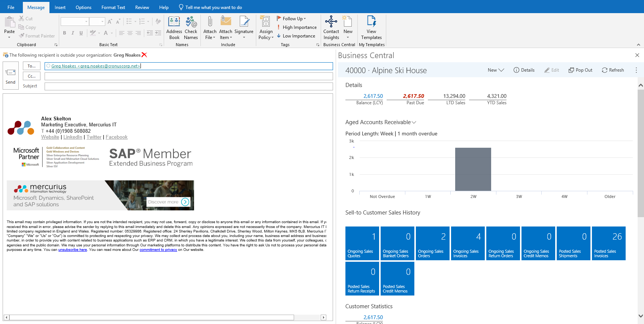This screenshot has width=644, height=324.
Task: Shrink font size
Action: coord(118,21)
